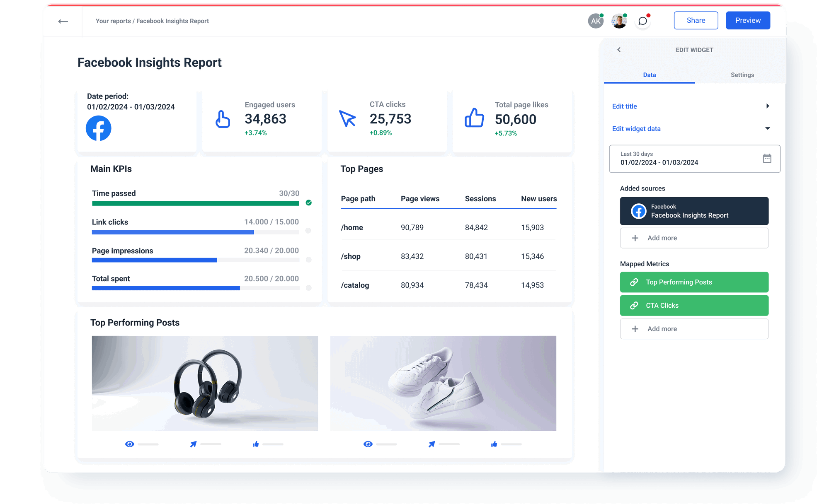829x504 pixels.
Task: Click the Facebook logo icon on the date period card
Action: point(98,128)
